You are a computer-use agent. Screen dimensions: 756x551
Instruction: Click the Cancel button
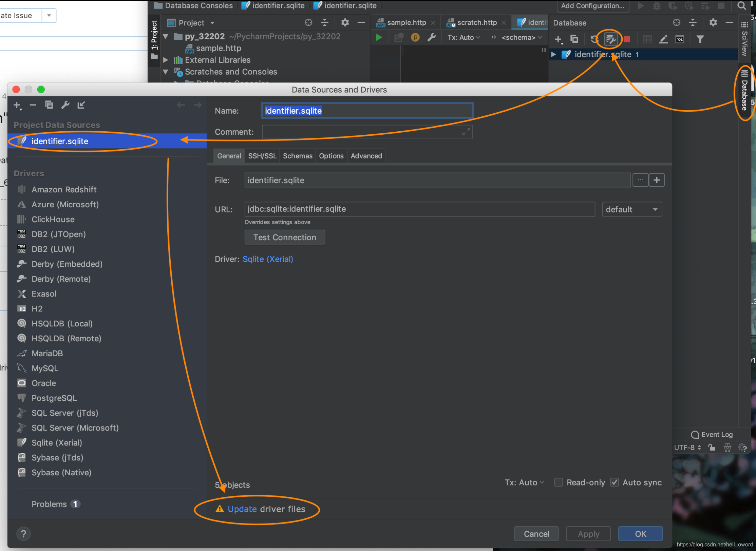[536, 534]
